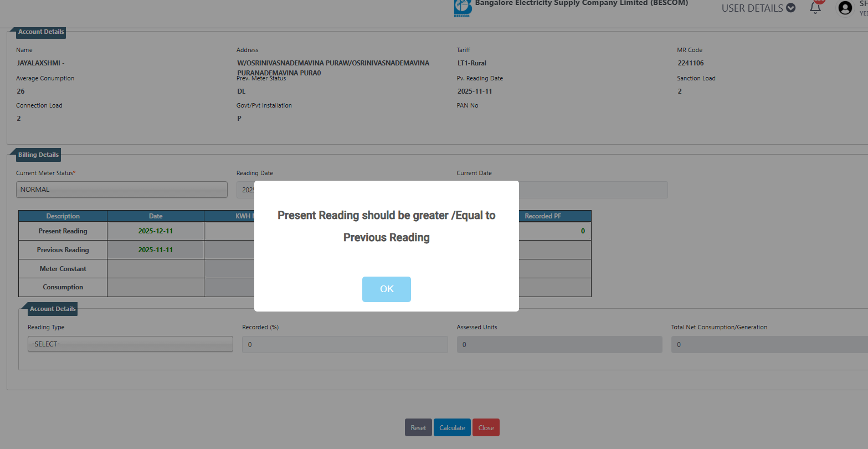Image resolution: width=868 pixels, height=449 pixels.
Task: Click the Connection Load value
Action: (x=19, y=119)
